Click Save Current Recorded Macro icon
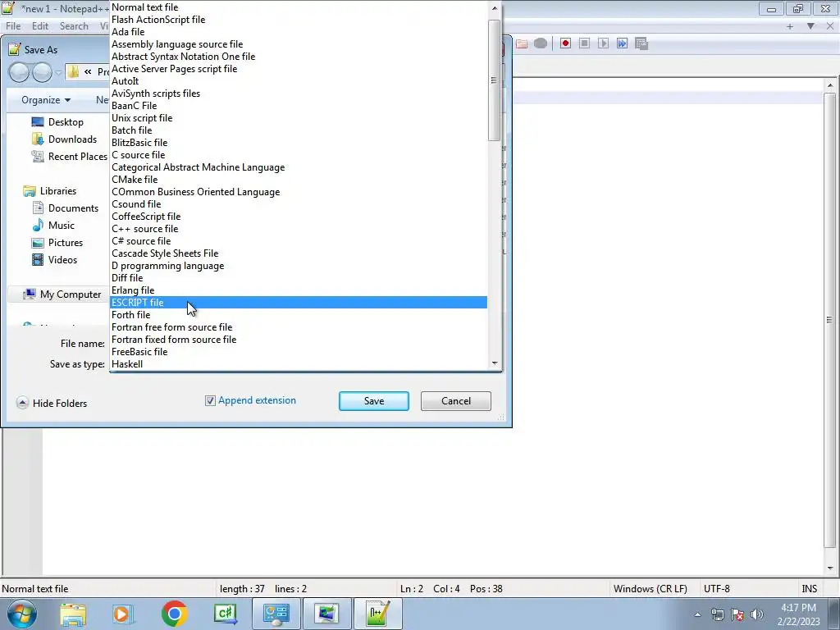Screen dimensions: 840x630 point(641,43)
